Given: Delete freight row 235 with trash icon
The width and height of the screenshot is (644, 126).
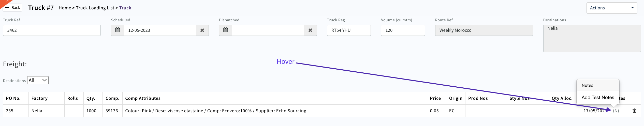Looking at the screenshot, I should (634, 111).
